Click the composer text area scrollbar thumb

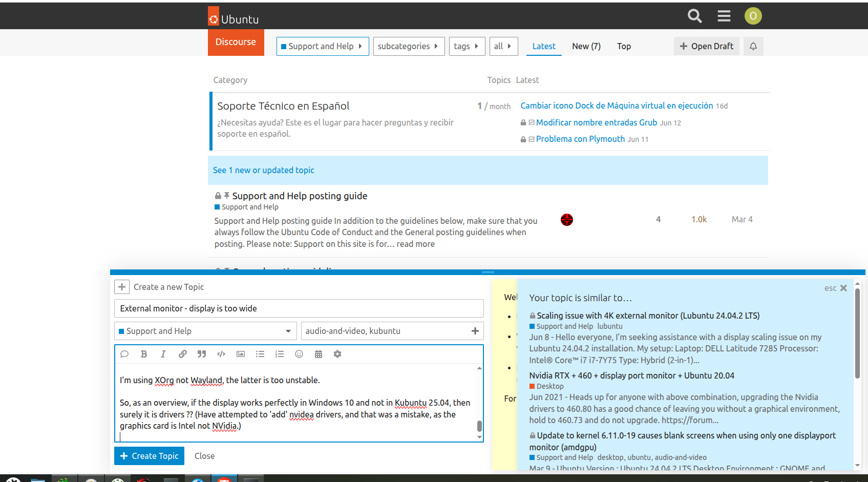click(x=479, y=426)
